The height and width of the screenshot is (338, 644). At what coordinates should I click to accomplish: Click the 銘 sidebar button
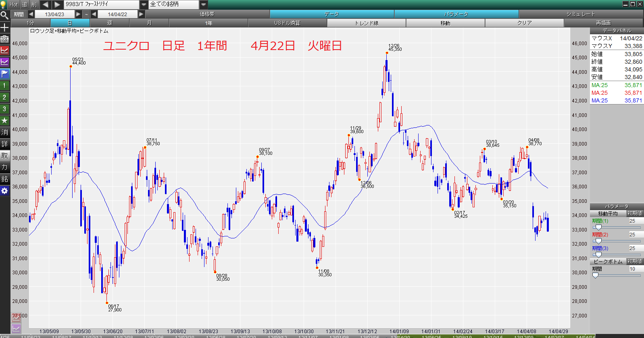point(4,179)
